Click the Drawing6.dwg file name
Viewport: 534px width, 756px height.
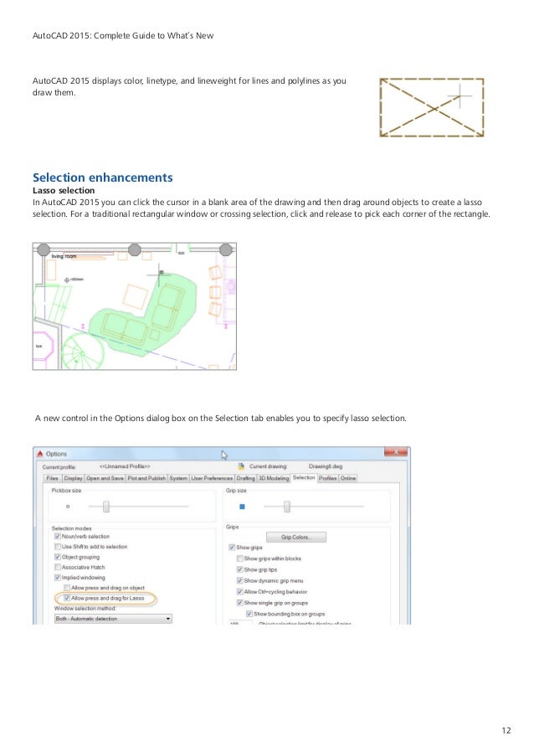[326, 466]
